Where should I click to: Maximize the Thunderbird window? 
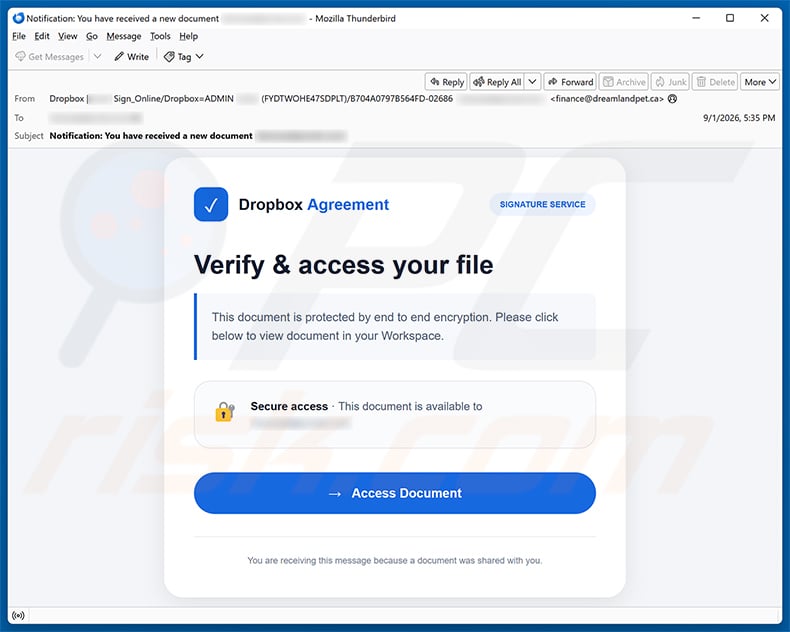(730, 18)
